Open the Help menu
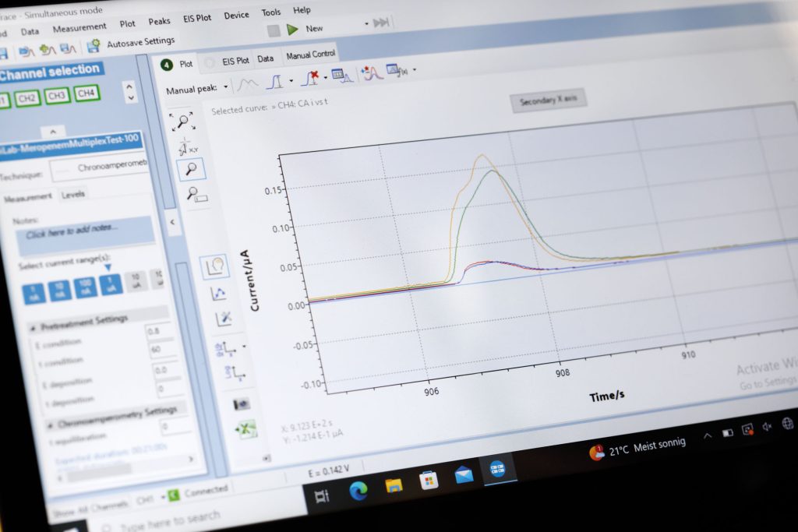Viewport: 798px width, 532px height. point(302,10)
